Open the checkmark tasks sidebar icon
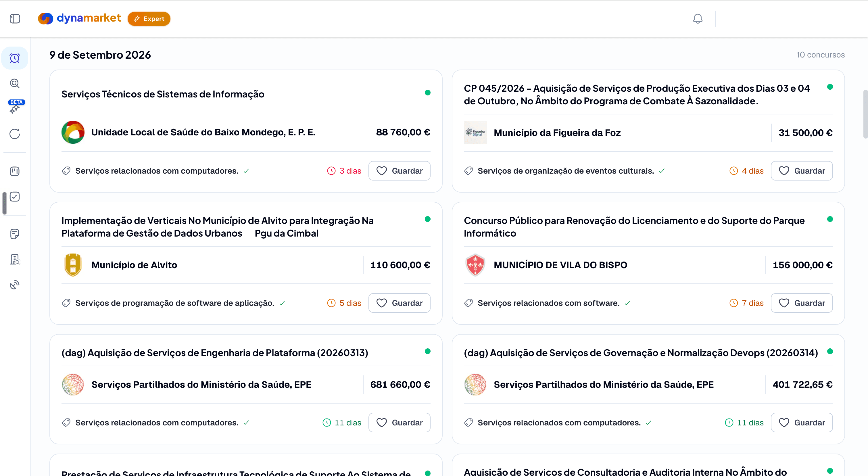The width and height of the screenshot is (868, 476). [14, 197]
